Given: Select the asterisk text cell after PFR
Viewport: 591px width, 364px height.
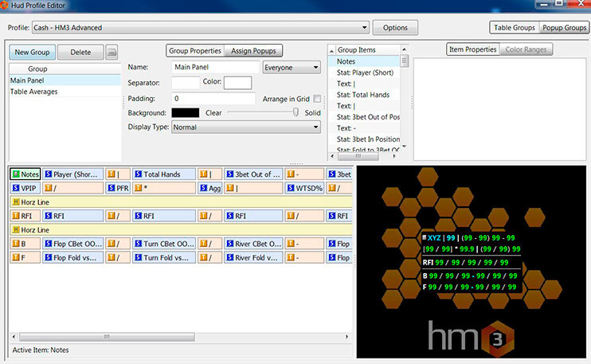Looking at the screenshot, I should point(164,188).
